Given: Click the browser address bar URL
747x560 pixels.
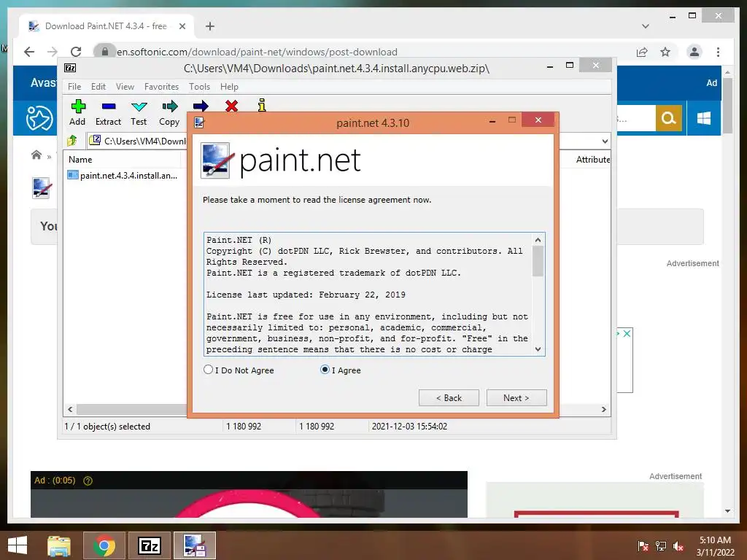Looking at the screenshot, I should coord(258,52).
